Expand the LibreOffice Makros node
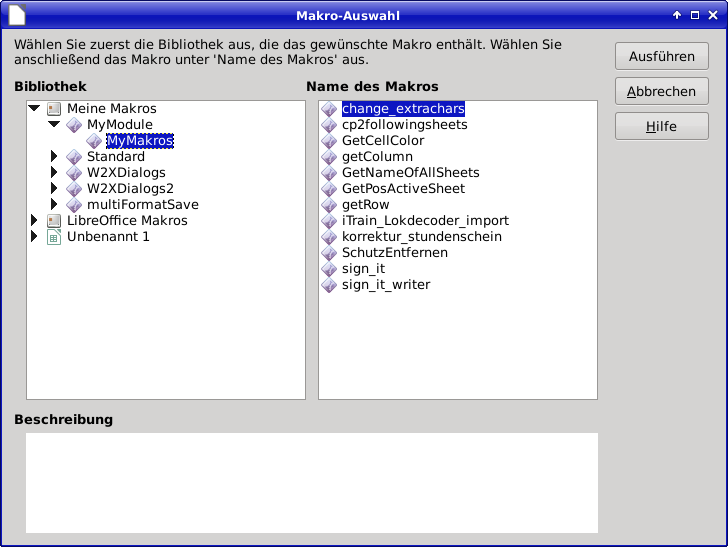This screenshot has height=547, width=728. [35, 221]
